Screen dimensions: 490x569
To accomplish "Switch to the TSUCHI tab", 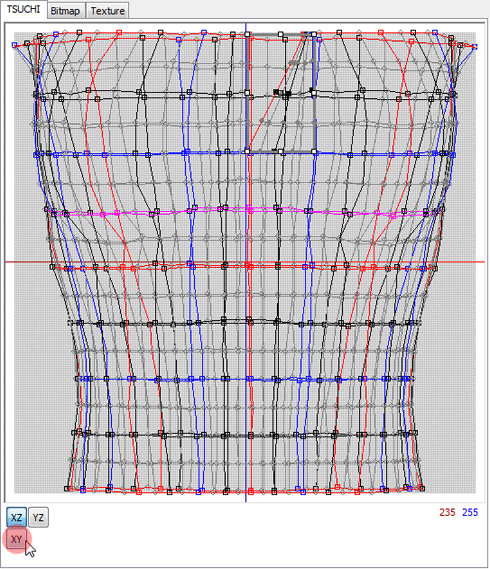I will pyautogui.click(x=24, y=9).
